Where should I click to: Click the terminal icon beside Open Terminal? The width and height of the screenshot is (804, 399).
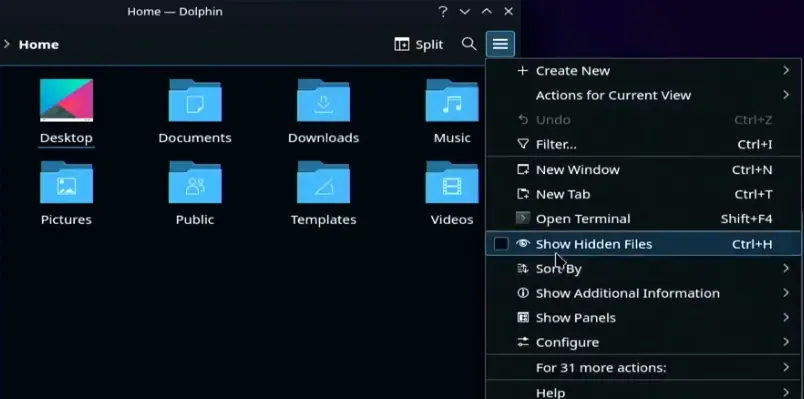[x=522, y=218]
